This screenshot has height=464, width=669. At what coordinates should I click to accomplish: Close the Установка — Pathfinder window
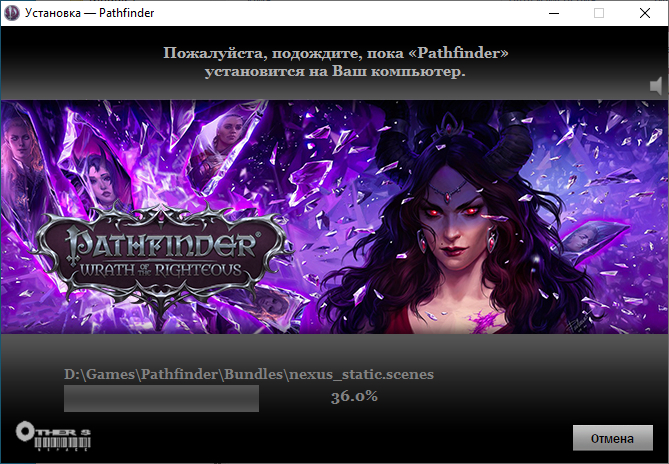[645, 13]
